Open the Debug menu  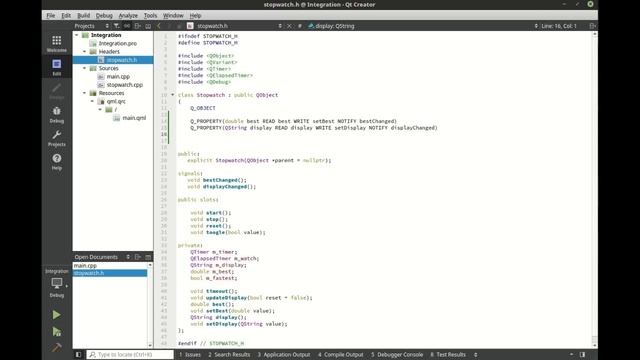104,16
